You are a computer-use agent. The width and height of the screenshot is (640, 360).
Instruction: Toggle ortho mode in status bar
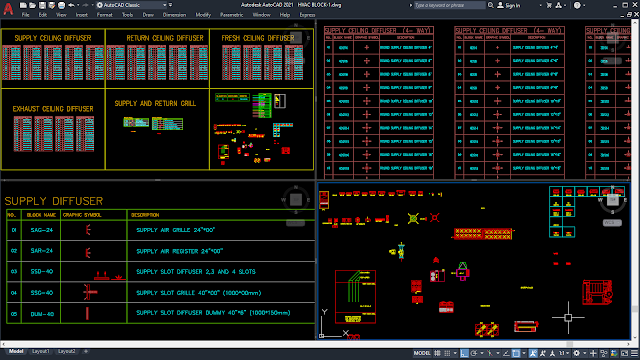[464, 353]
